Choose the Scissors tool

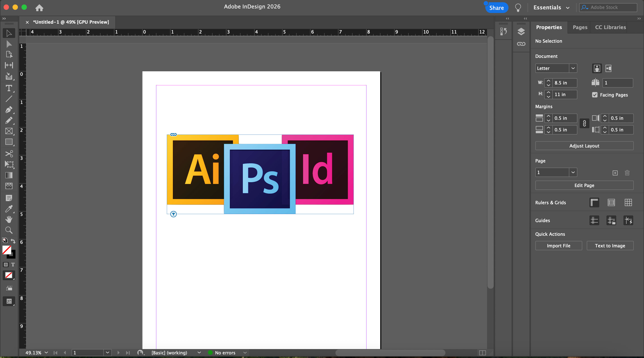tap(9, 153)
